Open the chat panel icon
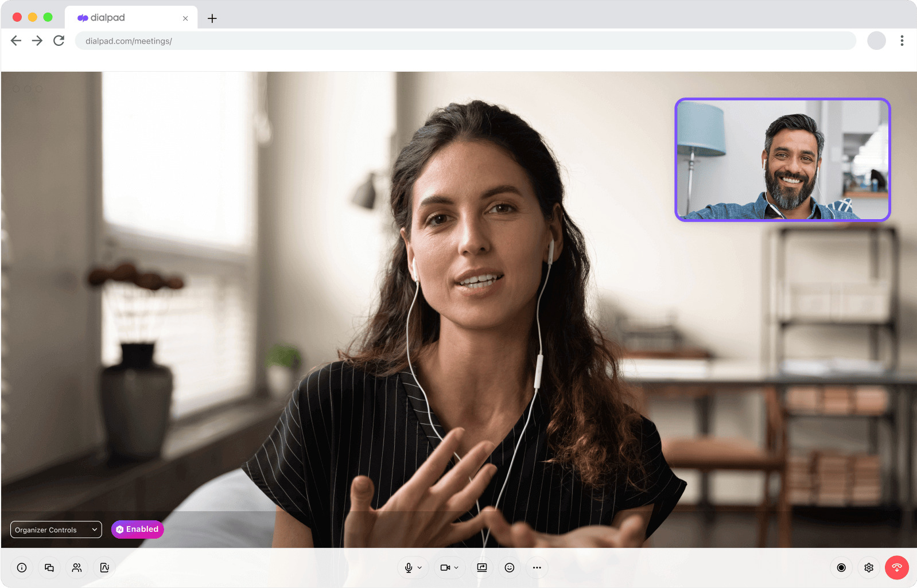 (49, 568)
